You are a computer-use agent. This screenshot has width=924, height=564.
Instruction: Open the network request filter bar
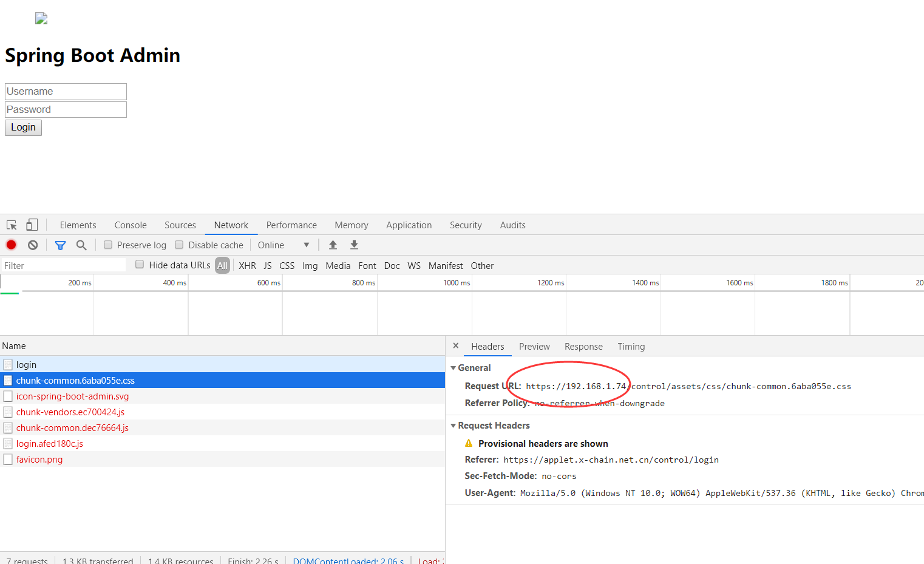pyautogui.click(x=60, y=245)
